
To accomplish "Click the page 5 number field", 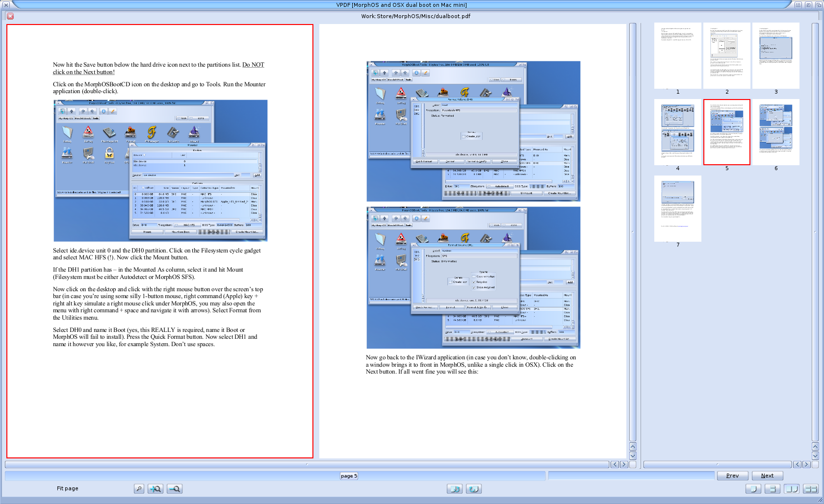I will click(x=349, y=476).
